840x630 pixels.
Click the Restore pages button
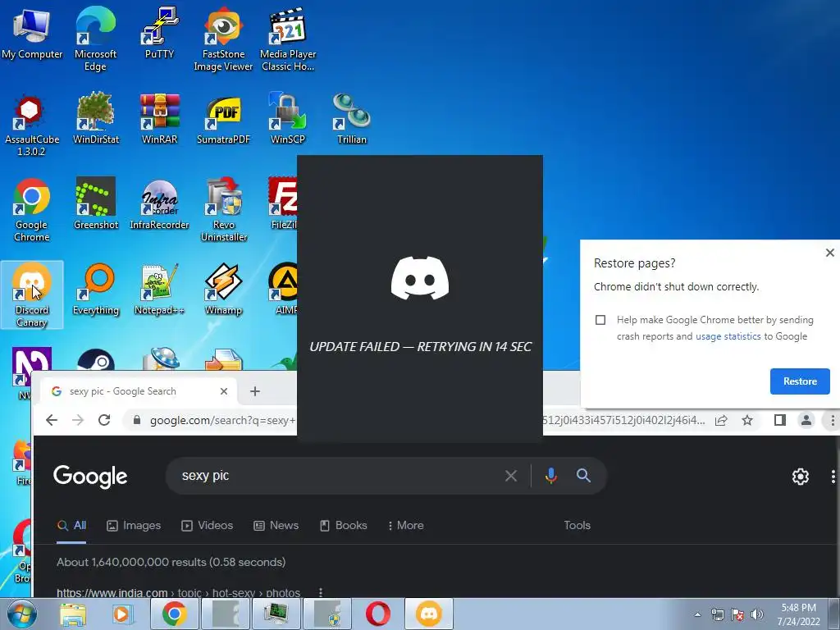coord(800,381)
